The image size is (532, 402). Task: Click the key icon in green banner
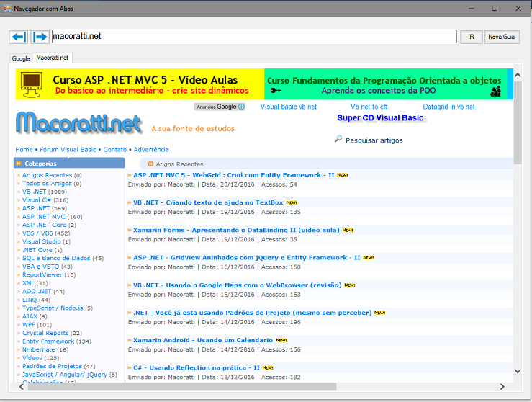pos(276,91)
